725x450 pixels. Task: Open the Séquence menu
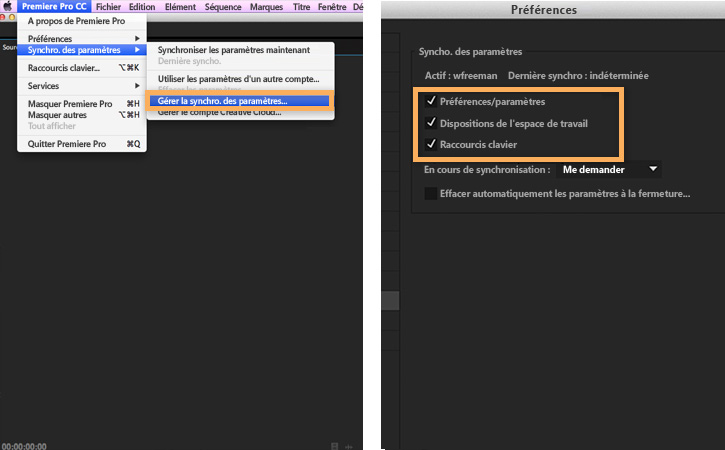[223, 7]
